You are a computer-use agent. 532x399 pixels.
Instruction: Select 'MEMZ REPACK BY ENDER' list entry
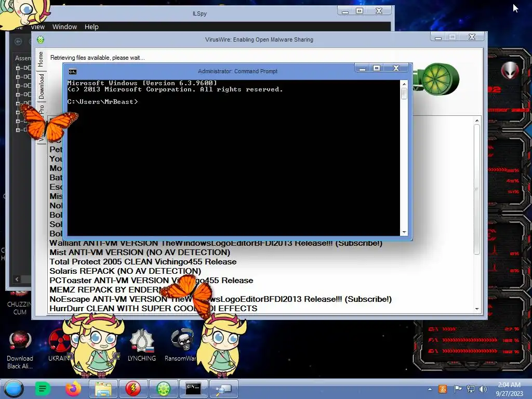pyautogui.click(x=106, y=290)
